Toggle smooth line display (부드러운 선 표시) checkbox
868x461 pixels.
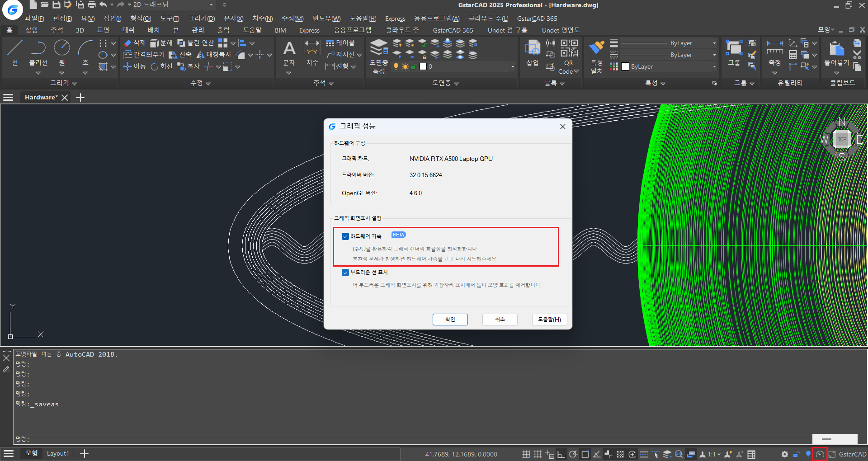(345, 273)
